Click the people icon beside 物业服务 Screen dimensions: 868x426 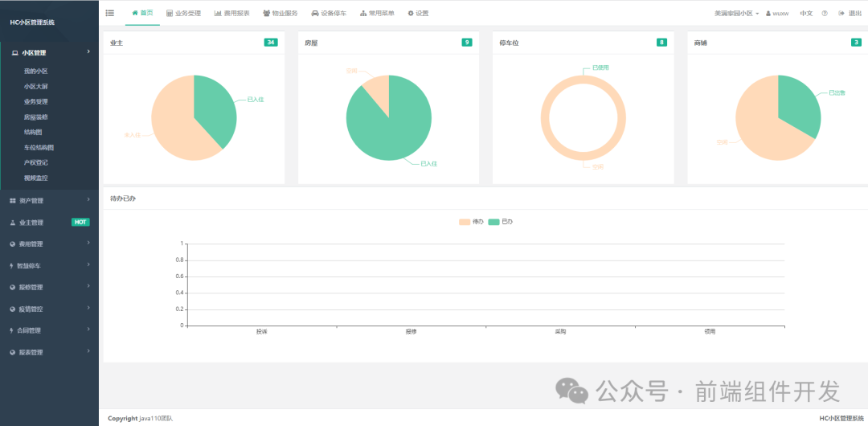tap(266, 14)
